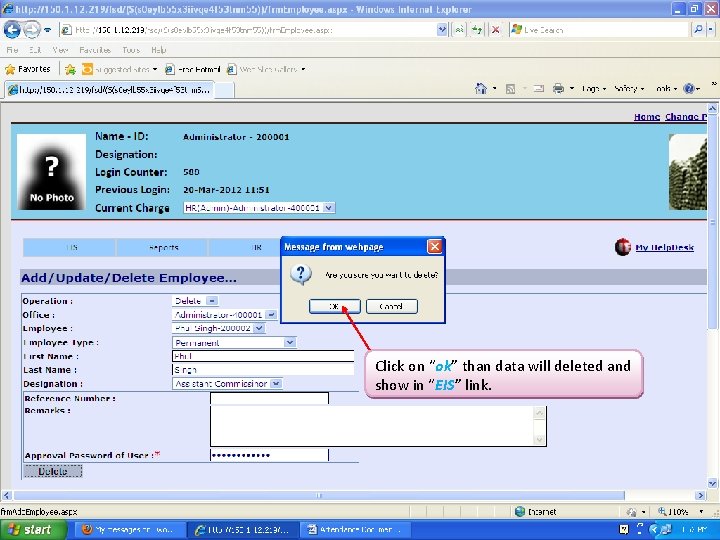Open the Current Charge dropdown
Screen dimensions: 720x540
(259, 208)
